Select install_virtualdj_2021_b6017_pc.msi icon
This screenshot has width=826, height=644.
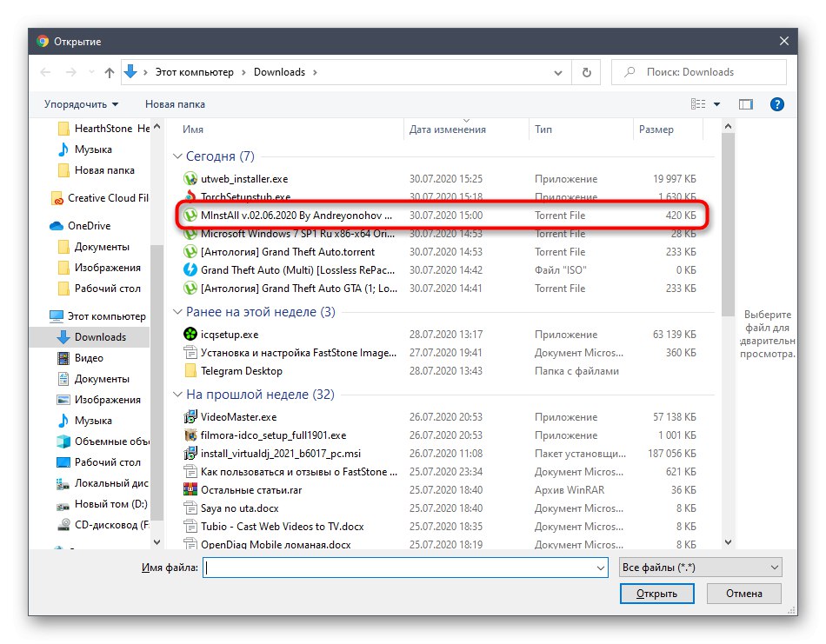(x=190, y=454)
